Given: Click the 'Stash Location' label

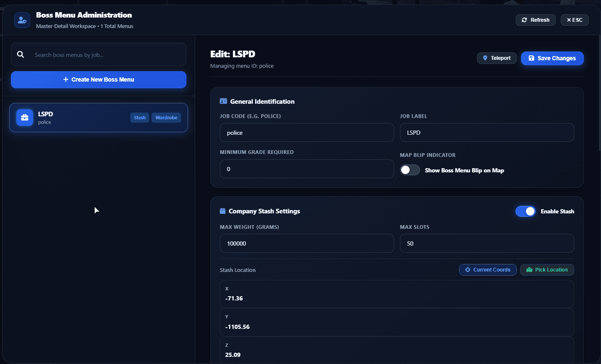Looking at the screenshot, I should coord(237,270).
